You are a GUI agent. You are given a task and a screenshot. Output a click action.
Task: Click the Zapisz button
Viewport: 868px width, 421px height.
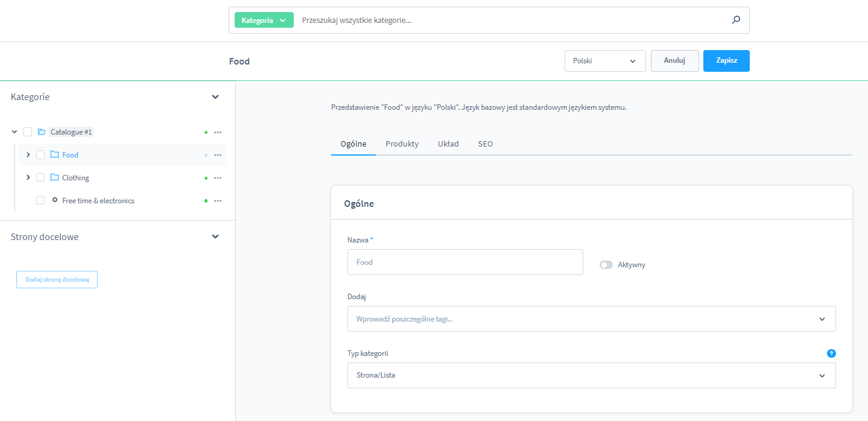tap(726, 61)
